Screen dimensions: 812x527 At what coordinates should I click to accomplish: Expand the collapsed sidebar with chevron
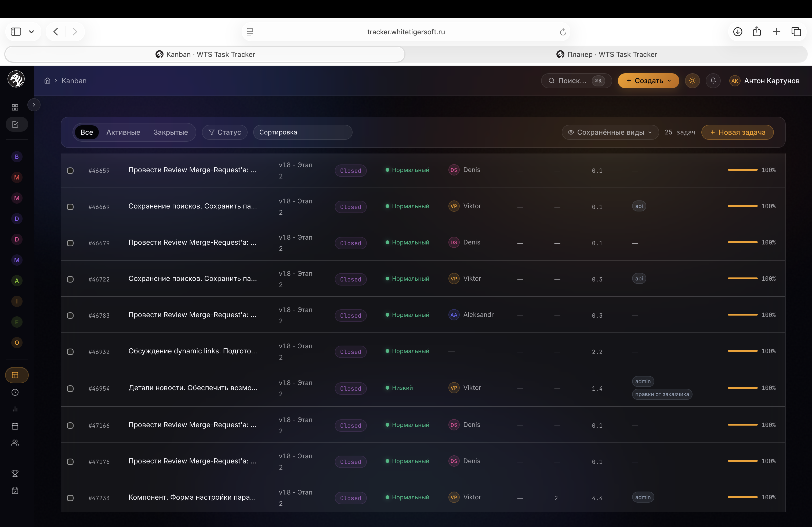(x=34, y=105)
